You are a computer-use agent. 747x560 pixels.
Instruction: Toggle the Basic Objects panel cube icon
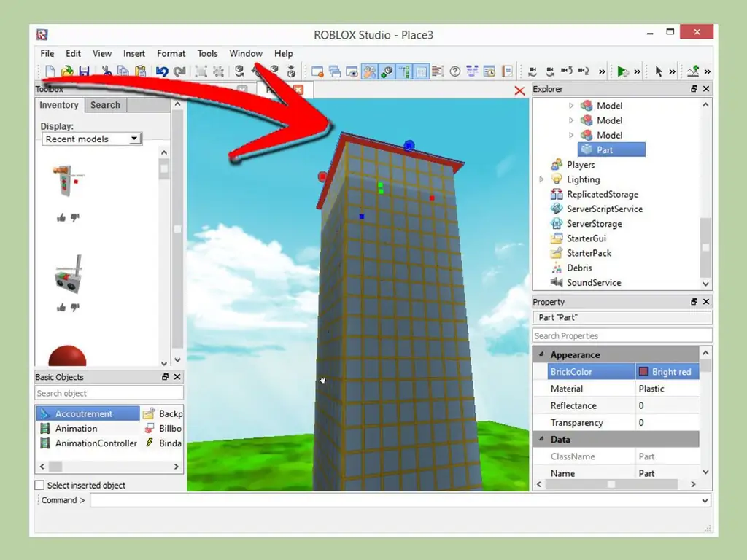[387, 71]
